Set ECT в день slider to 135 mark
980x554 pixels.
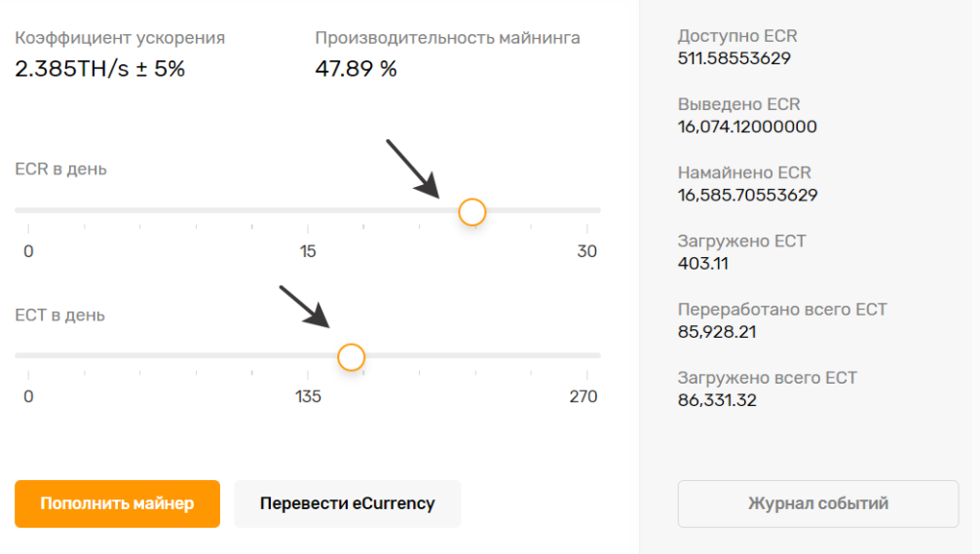308,355
